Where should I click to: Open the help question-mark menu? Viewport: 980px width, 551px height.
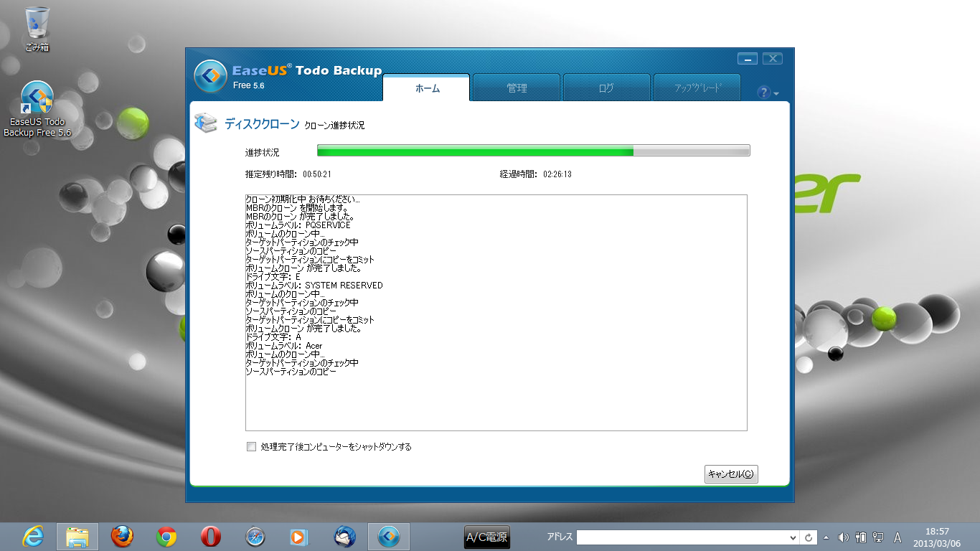tap(768, 93)
